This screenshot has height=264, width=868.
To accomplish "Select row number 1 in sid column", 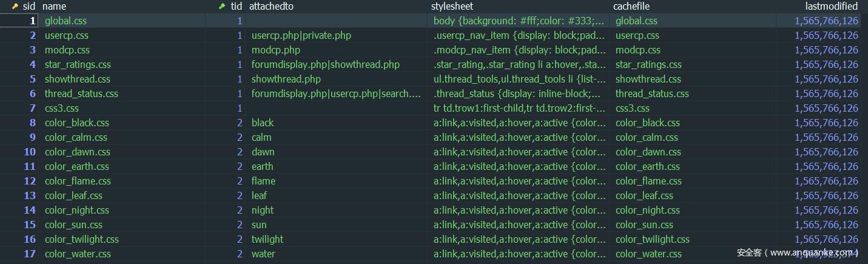I will click(x=33, y=21).
